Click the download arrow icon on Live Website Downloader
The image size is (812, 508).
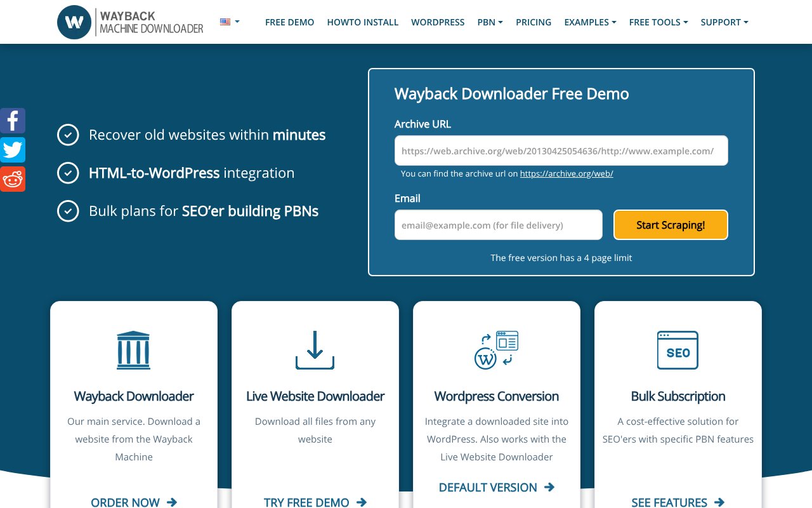pos(315,350)
